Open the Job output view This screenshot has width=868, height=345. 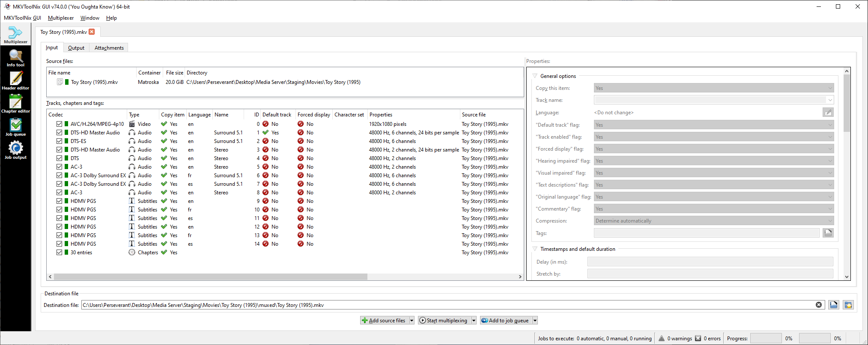click(x=15, y=150)
